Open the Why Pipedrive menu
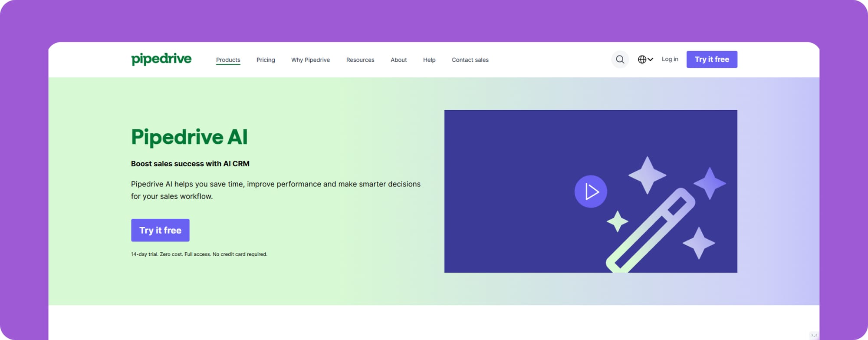This screenshot has width=868, height=340. 310,60
